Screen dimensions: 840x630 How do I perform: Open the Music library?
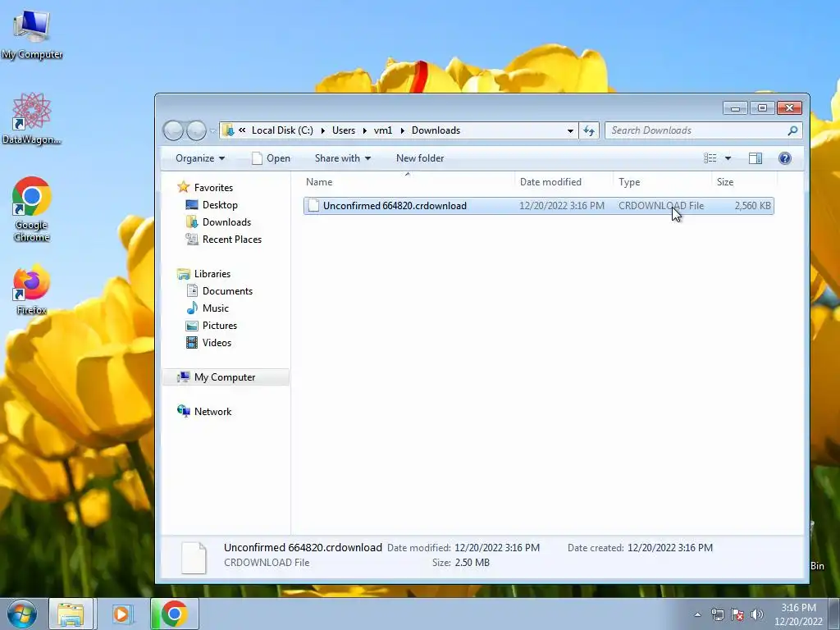coord(216,308)
